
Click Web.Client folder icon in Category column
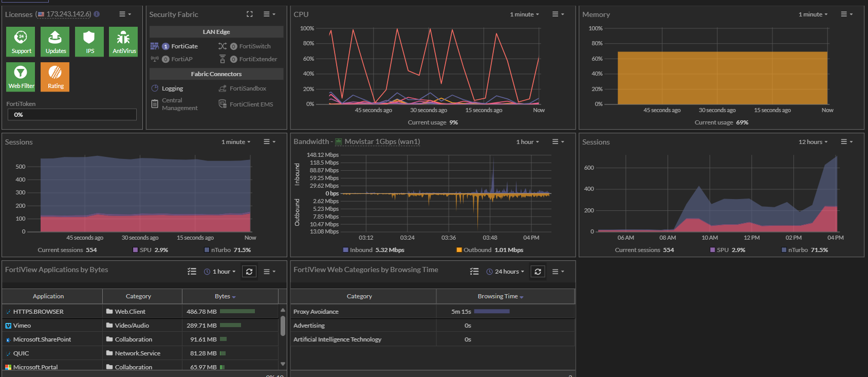pyautogui.click(x=109, y=312)
